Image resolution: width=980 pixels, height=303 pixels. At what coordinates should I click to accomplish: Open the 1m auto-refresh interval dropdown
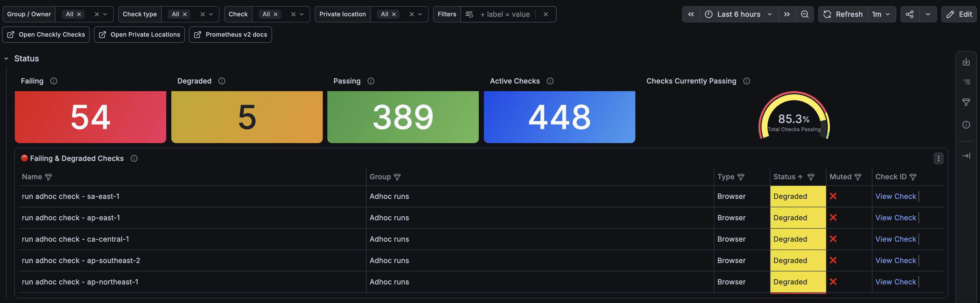(882, 15)
